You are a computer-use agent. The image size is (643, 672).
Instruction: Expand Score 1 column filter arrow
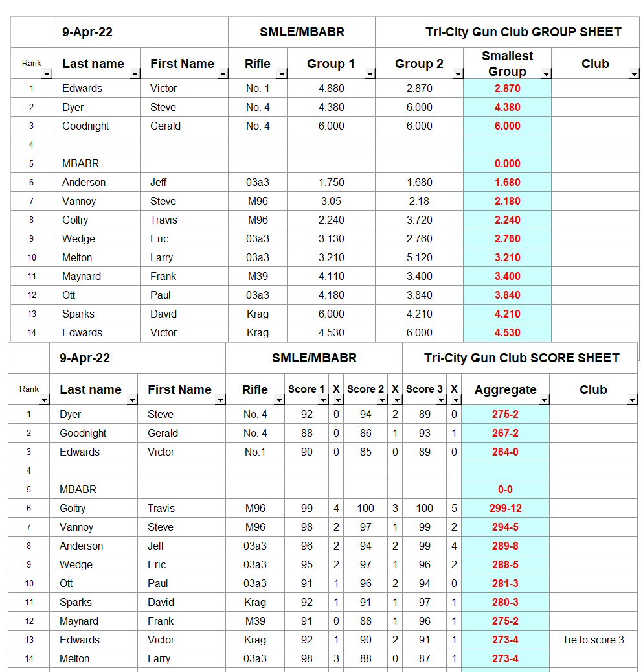coord(322,400)
